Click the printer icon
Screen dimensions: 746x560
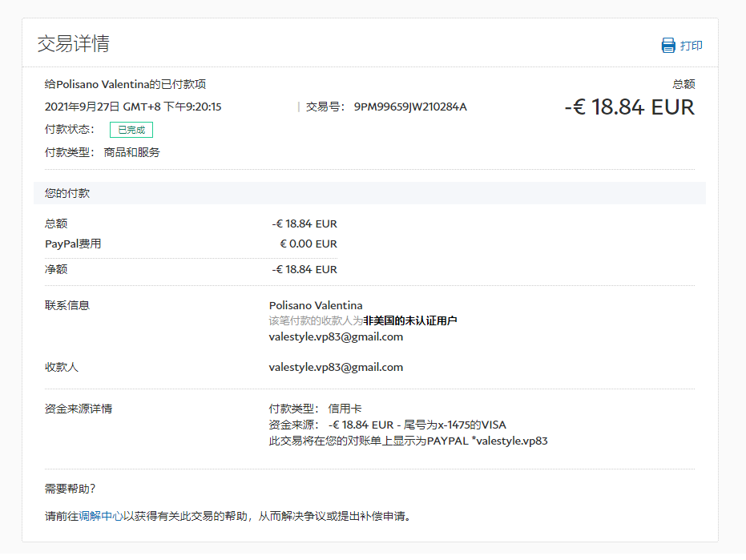[x=668, y=46]
